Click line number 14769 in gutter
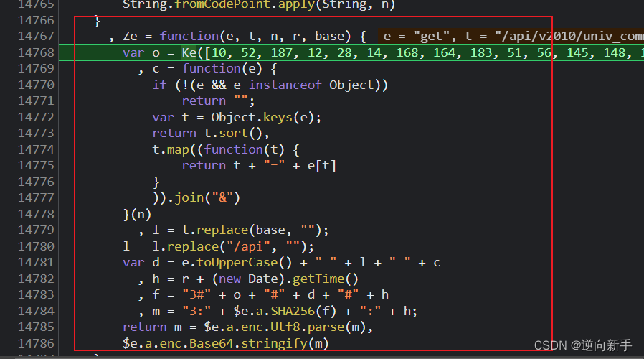The height and width of the screenshot is (359, 644). click(36, 69)
